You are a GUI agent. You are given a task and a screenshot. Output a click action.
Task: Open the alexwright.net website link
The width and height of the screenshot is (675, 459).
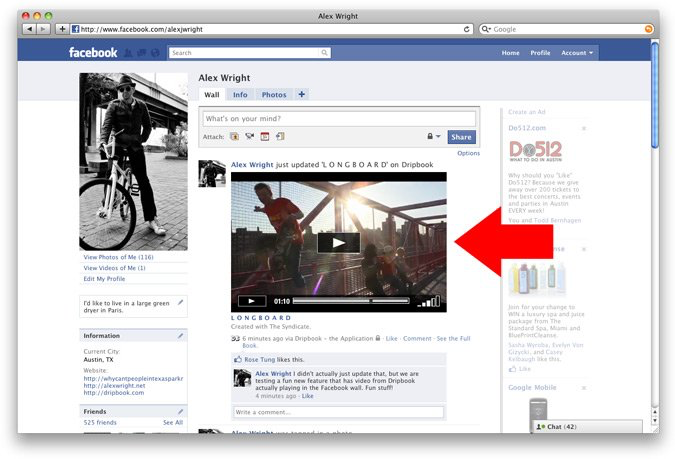(x=115, y=386)
